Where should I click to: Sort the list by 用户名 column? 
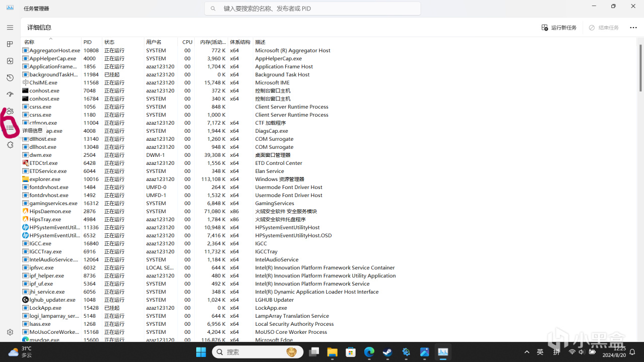point(154,42)
